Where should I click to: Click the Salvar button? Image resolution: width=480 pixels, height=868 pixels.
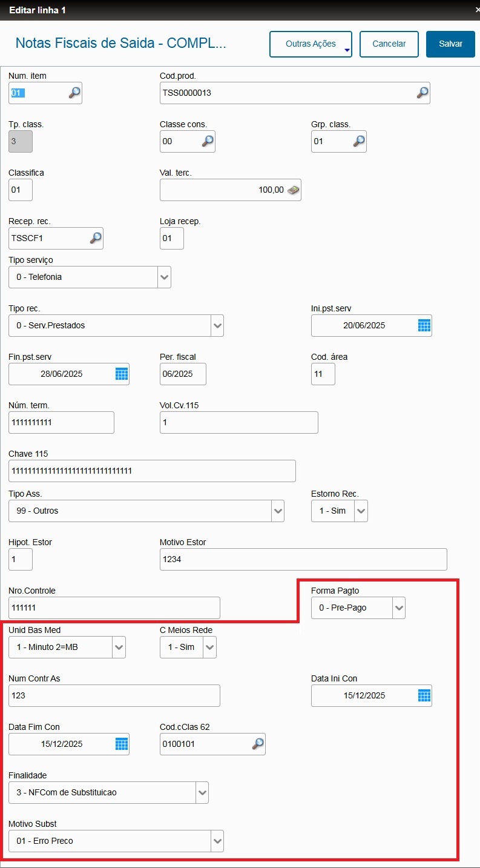coord(450,44)
